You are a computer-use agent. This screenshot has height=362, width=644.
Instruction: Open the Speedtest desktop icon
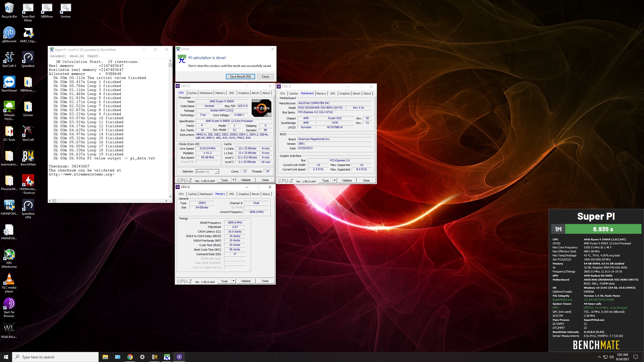click(28, 59)
